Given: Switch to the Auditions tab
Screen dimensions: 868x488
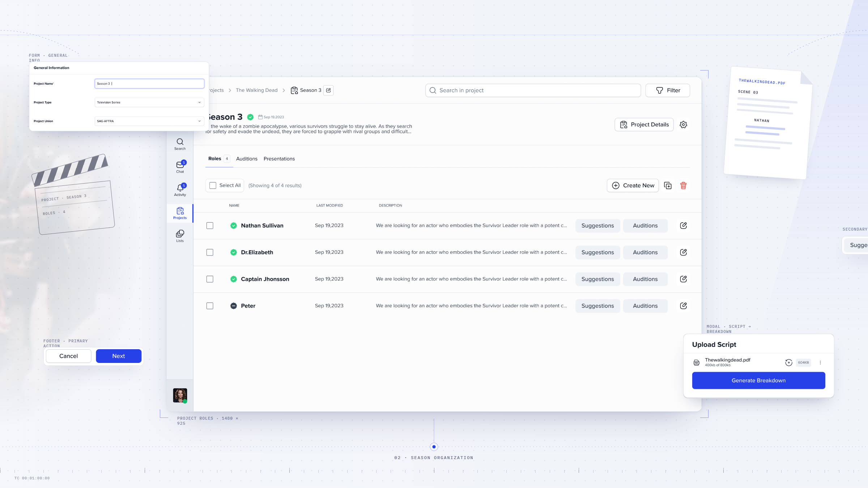Looking at the screenshot, I should coord(247,159).
